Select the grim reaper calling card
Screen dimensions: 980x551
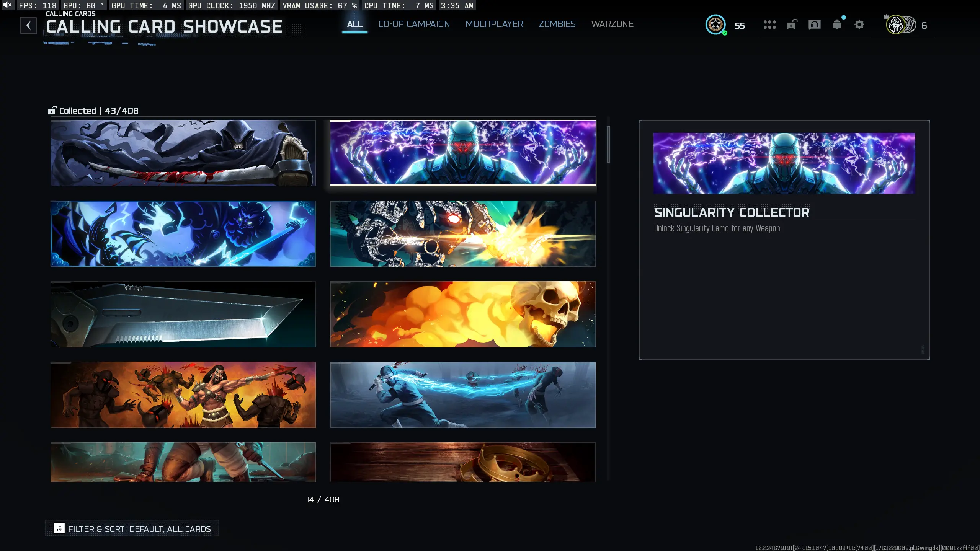point(183,153)
